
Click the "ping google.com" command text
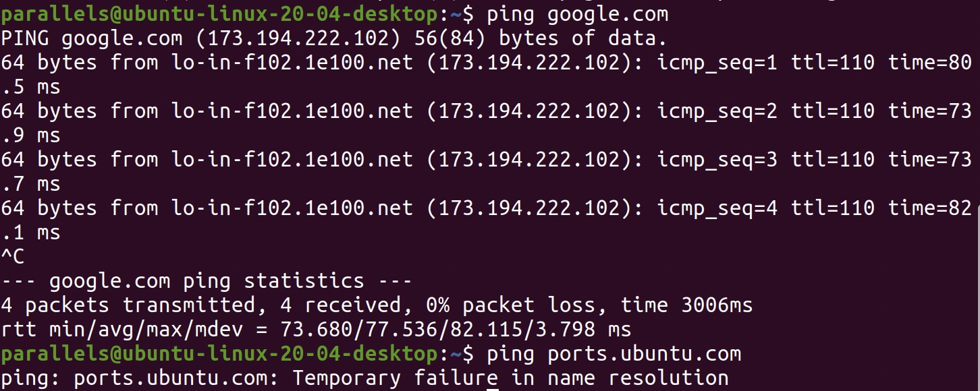tap(577, 13)
